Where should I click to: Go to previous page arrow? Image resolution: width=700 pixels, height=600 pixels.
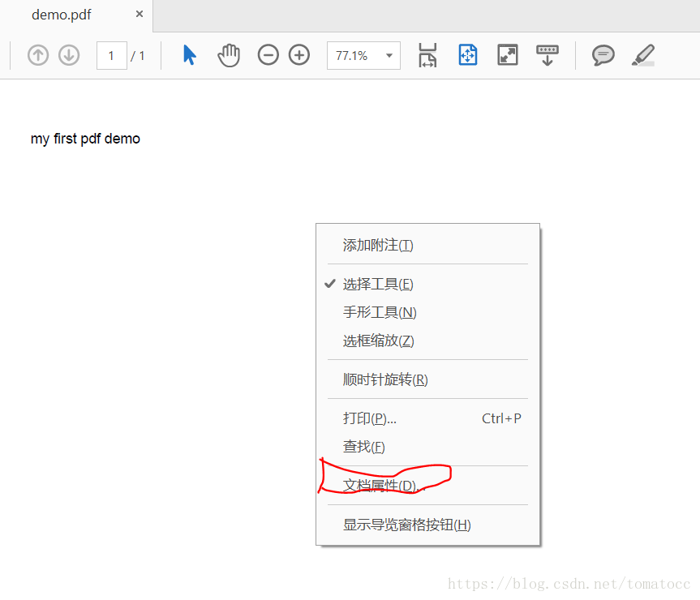[38, 55]
